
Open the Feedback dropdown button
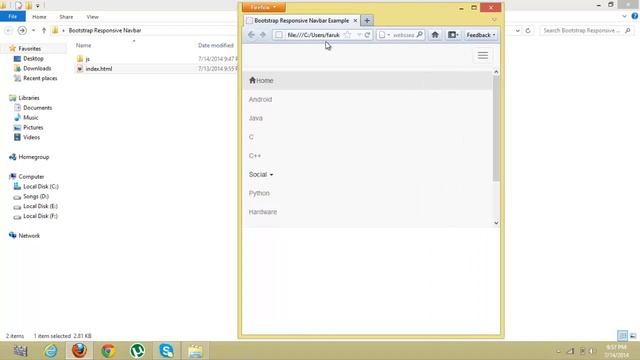pos(481,35)
